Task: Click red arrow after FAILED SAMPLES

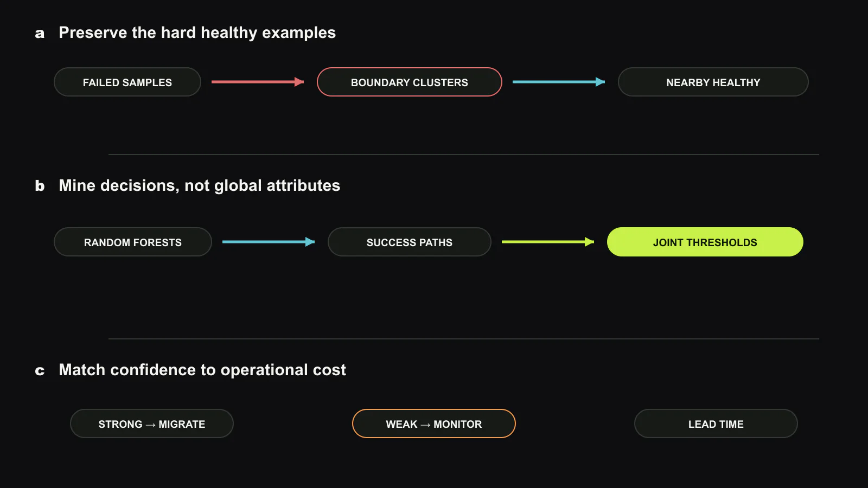Action: 258,82
